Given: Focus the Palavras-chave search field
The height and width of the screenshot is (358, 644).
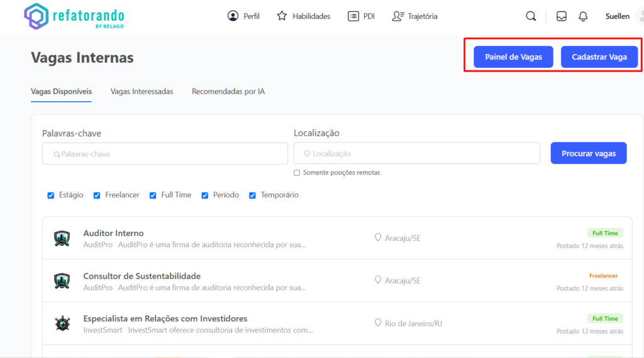Looking at the screenshot, I should (x=165, y=153).
